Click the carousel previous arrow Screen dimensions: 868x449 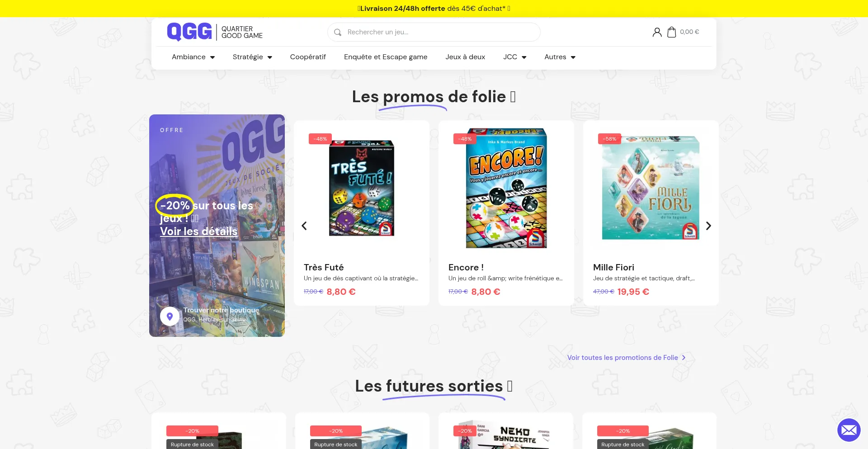pos(304,226)
